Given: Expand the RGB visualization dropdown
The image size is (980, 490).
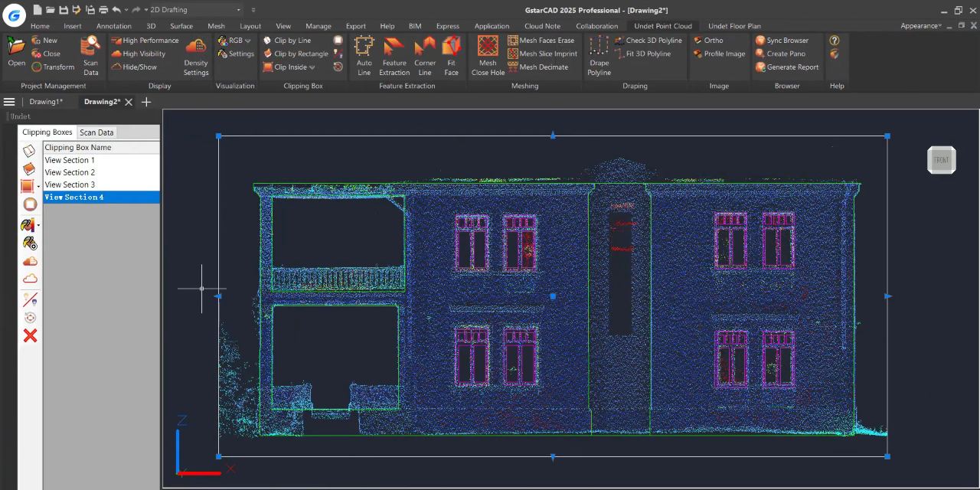Looking at the screenshot, I should tap(234, 41).
